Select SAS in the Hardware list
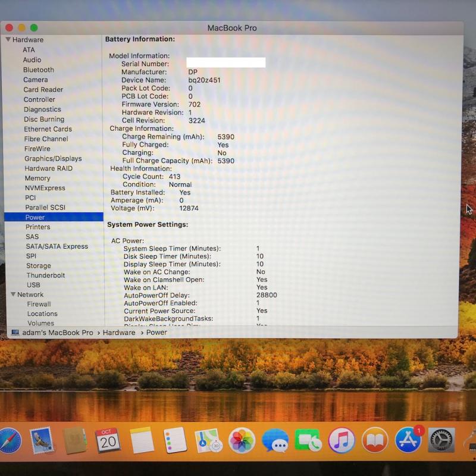This screenshot has width=476, height=476. pyautogui.click(x=32, y=236)
